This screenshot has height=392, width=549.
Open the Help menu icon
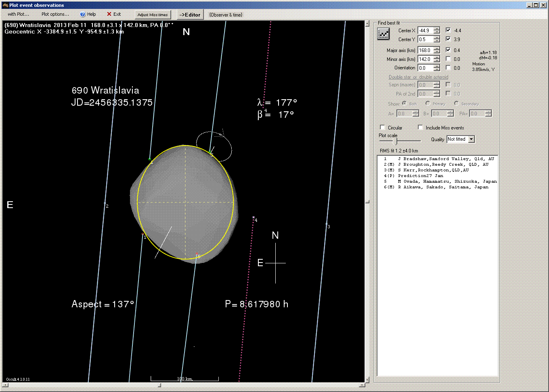(x=83, y=14)
